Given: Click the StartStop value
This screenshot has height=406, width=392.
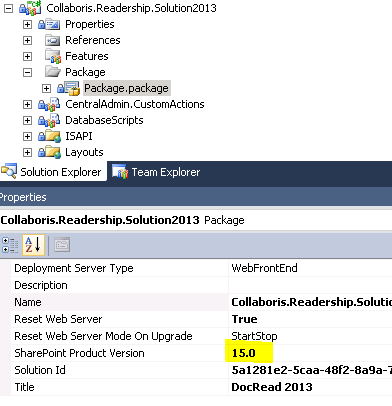Looking at the screenshot, I should coord(254,336).
